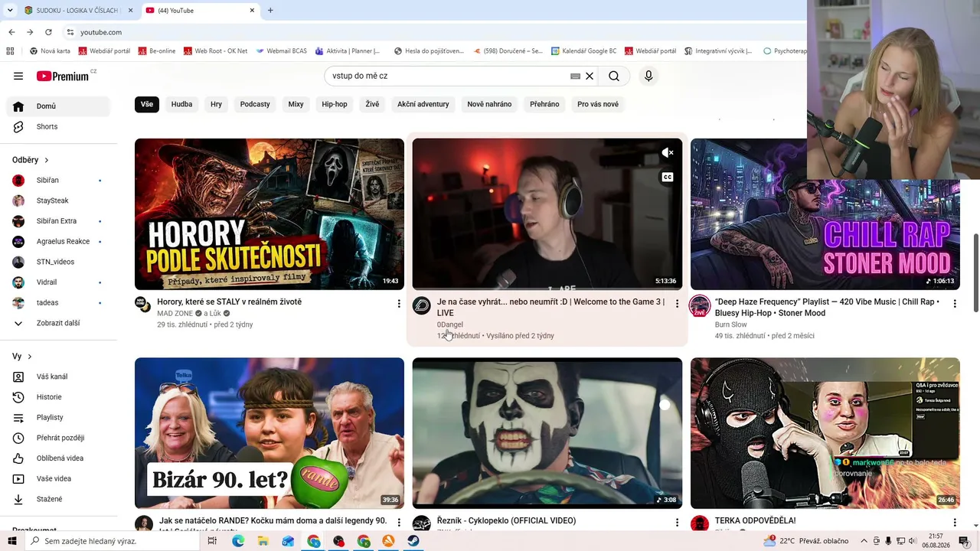This screenshot has width=980, height=551.
Task: Open the Be-online bookmark
Action: coord(156,51)
